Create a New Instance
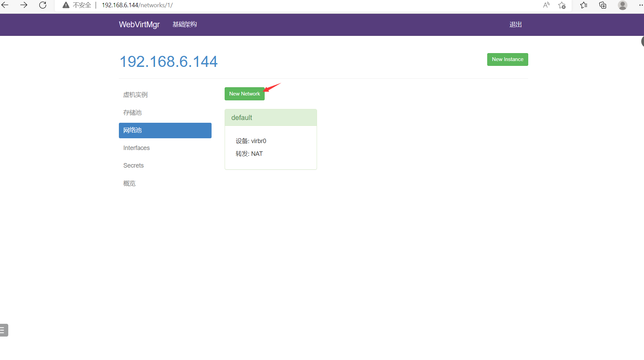This screenshot has height=360, width=644. (x=508, y=59)
